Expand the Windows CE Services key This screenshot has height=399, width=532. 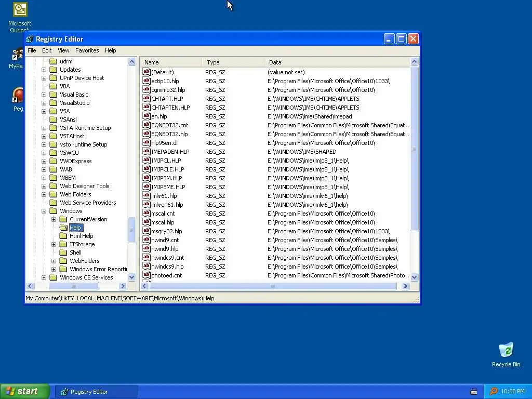[44, 277]
